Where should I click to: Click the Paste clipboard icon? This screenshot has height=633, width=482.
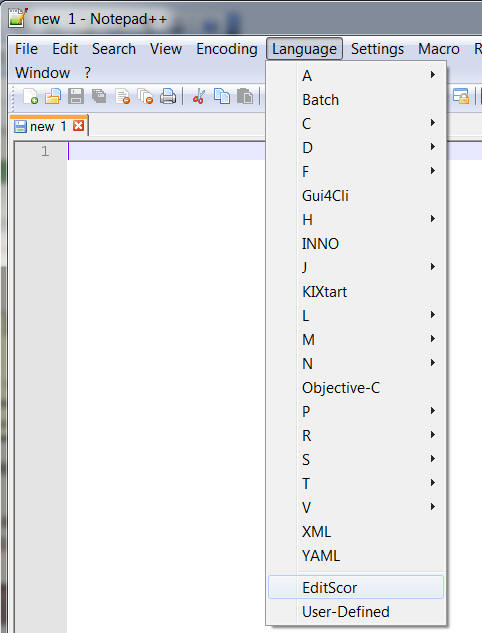[x=245, y=96]
